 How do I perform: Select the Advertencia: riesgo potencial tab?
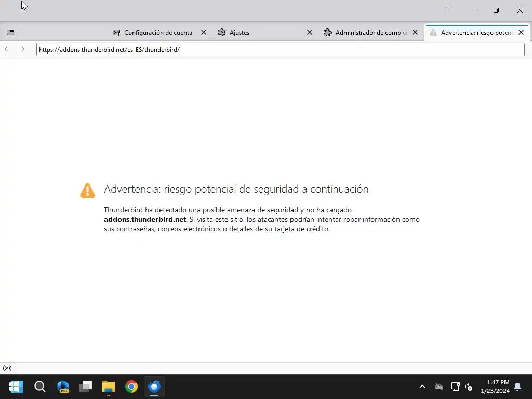coord(477,33)
